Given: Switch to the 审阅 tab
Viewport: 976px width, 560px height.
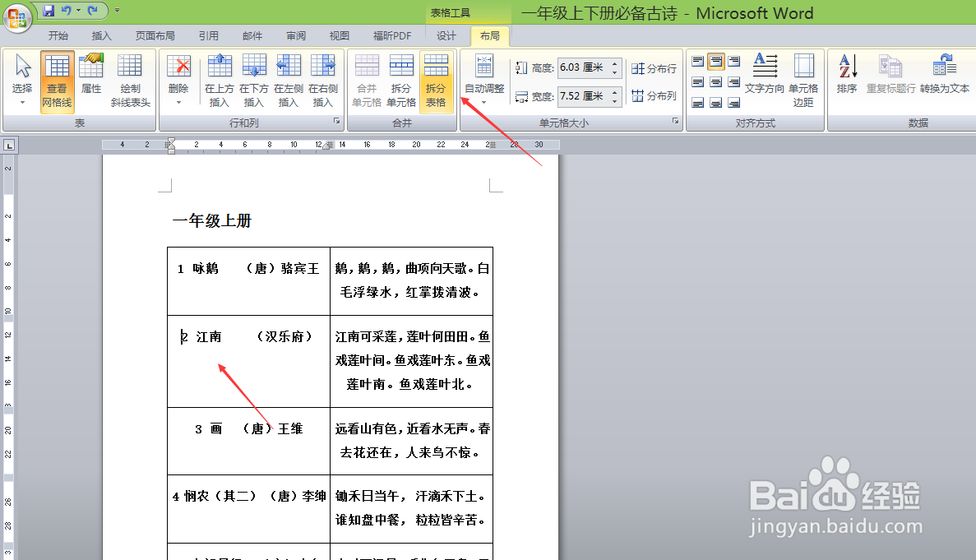Looking at the screenshot, I should (296, 36).
